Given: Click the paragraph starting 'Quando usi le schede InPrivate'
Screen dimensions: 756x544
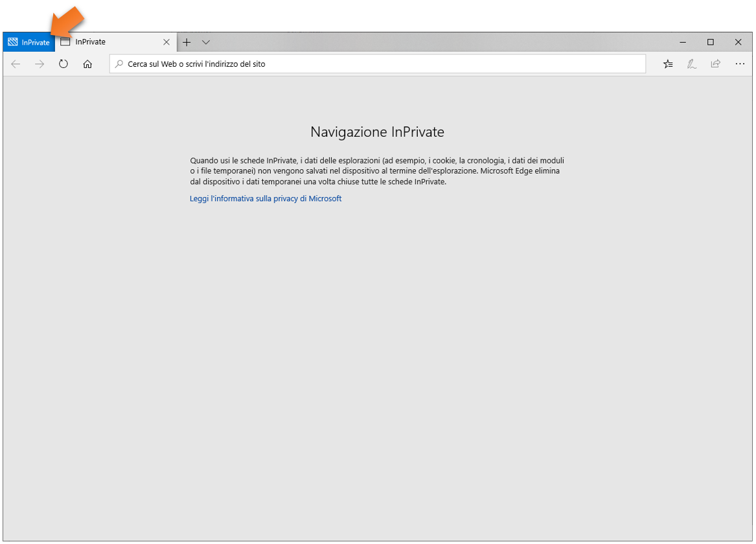Looking at the screenshot, I should (x=377, y=171).
